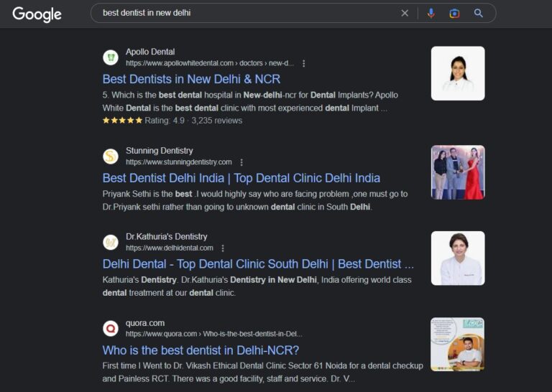Click the 'Dr.Kathuria's Dentistry' site name
This screenshot has width=552, height=392.
[x=167, y=237]
